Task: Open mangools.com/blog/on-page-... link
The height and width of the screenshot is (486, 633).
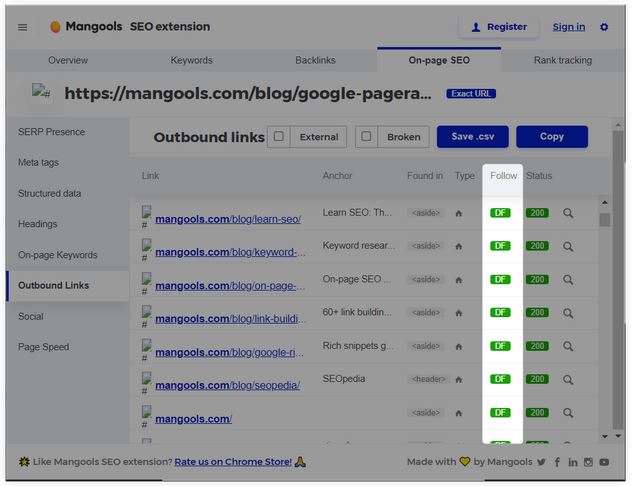Action: [x=231, y=286]
